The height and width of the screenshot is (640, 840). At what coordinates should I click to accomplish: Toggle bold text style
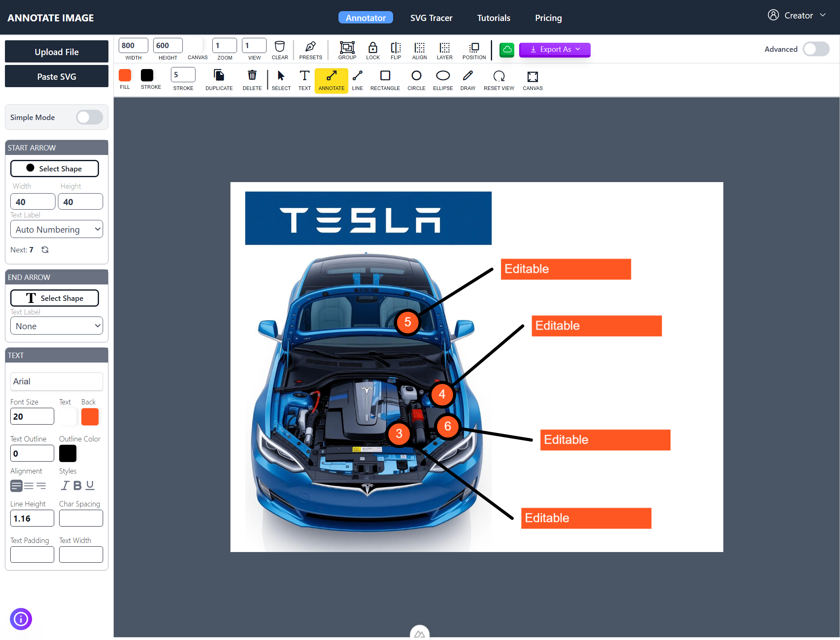[x=77, y=485]
